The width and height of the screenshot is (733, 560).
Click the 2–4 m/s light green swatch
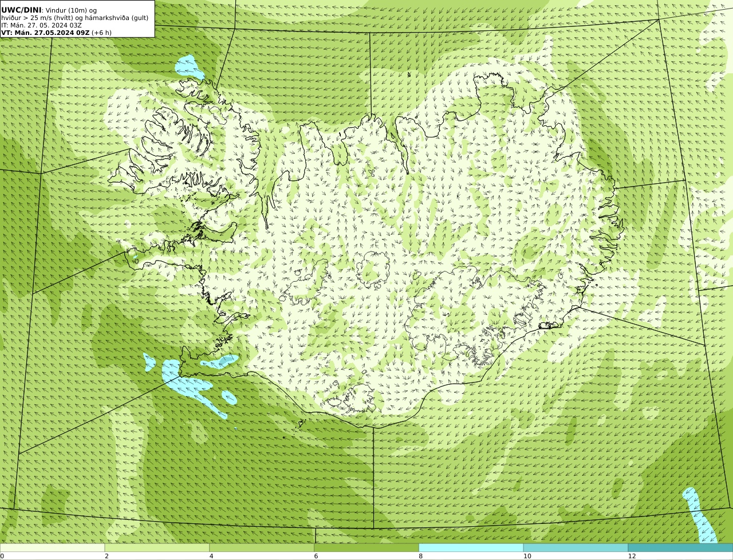(157, 547)
